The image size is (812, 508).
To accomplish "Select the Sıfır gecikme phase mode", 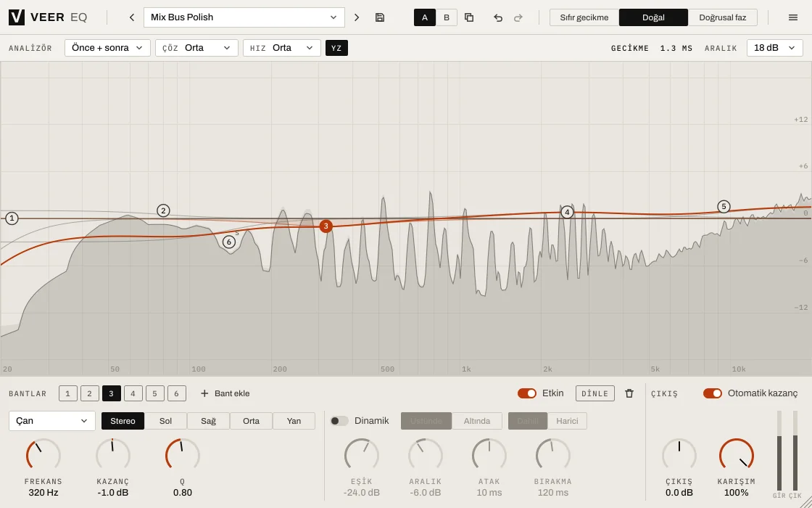I will pos(584,17).
